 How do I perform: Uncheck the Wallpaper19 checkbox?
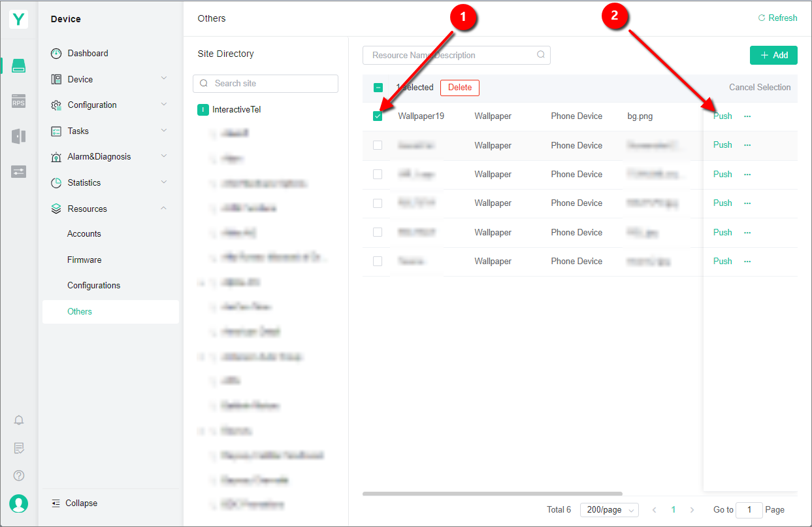click(x=378, y=116)
